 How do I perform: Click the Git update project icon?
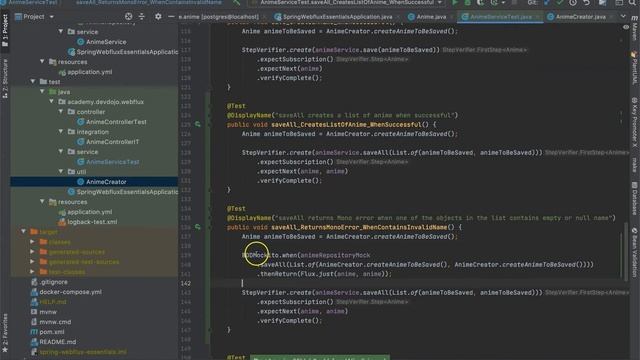[x=547, y=2]
